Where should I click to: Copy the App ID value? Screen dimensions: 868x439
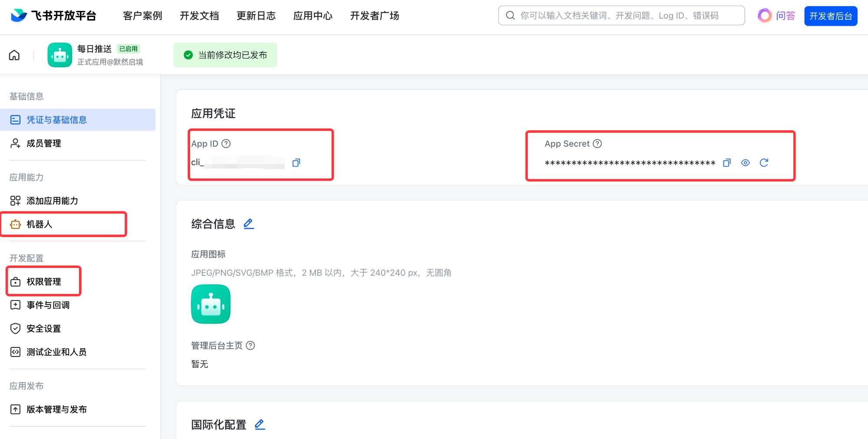tap(296, 163)
